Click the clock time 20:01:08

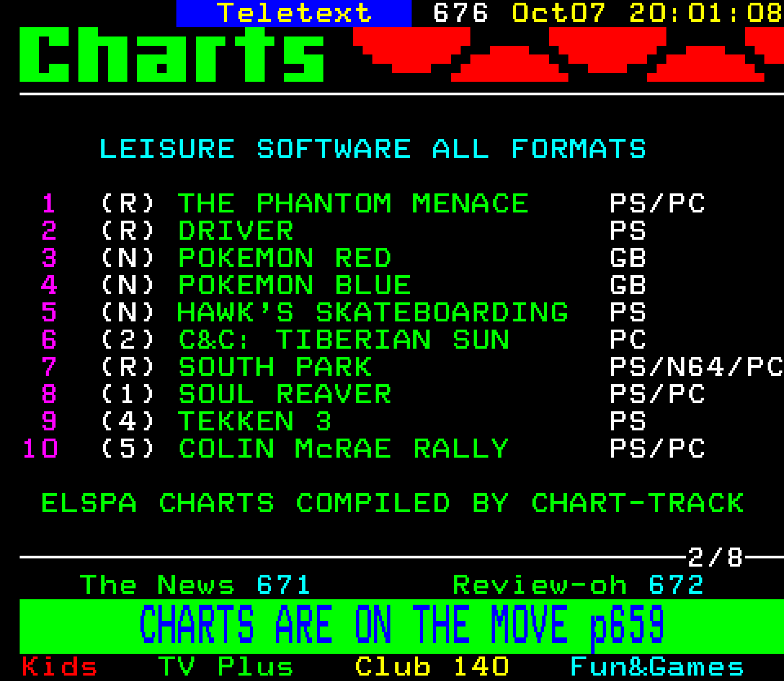pos(706,13)
